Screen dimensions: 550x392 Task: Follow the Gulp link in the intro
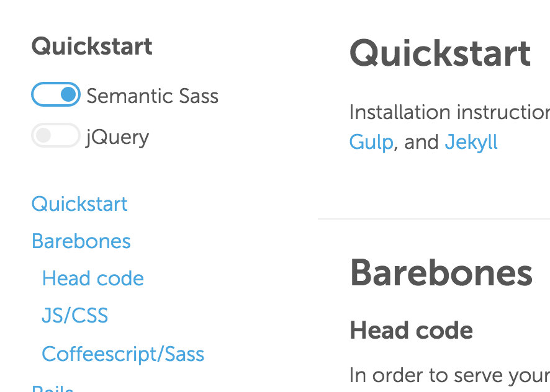pyautogui.click(x=371, y=142)
